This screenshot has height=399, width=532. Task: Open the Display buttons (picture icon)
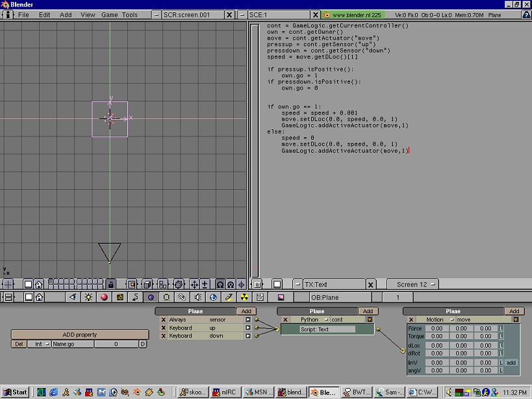click(x=281, y=298)
